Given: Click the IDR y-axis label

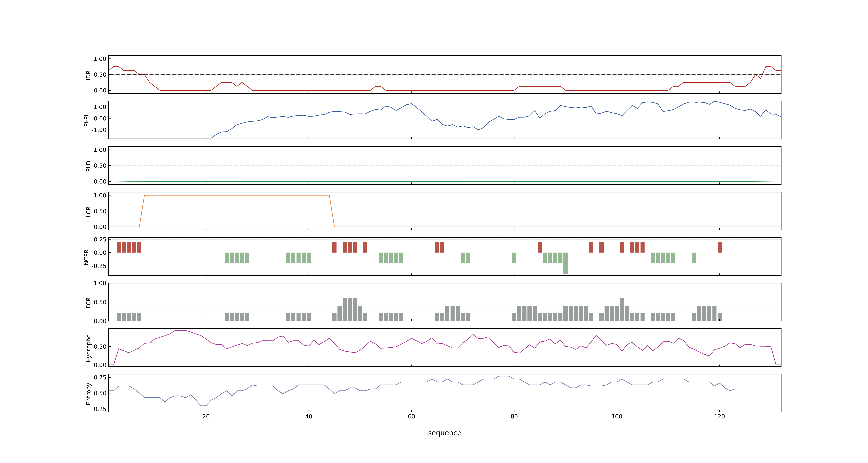Looking at the screenshot, I should pos(88,75).
